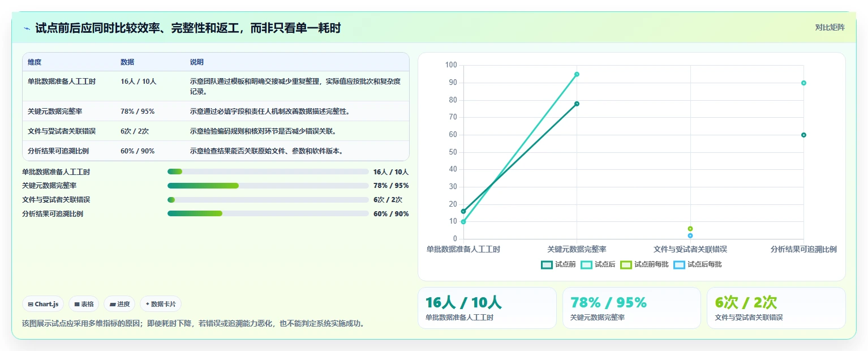This screenshot has width=868, height=351.
Task: Click the 6次 / 2次 table cell
Action: tap(135, 131)
